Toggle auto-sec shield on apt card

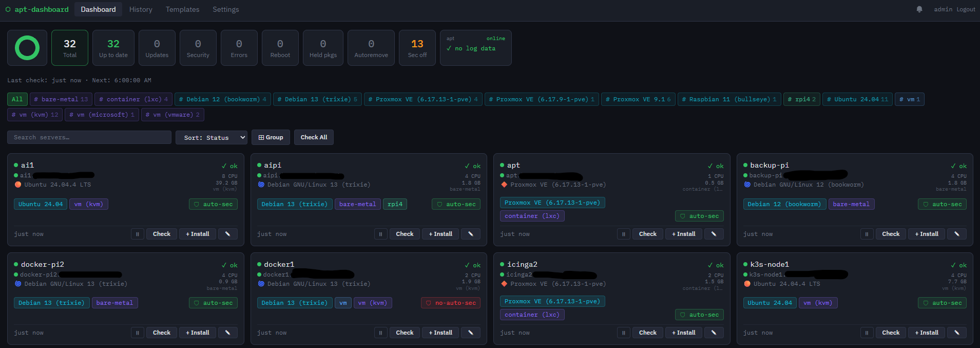pyautogui.click(x=699, y=216)
